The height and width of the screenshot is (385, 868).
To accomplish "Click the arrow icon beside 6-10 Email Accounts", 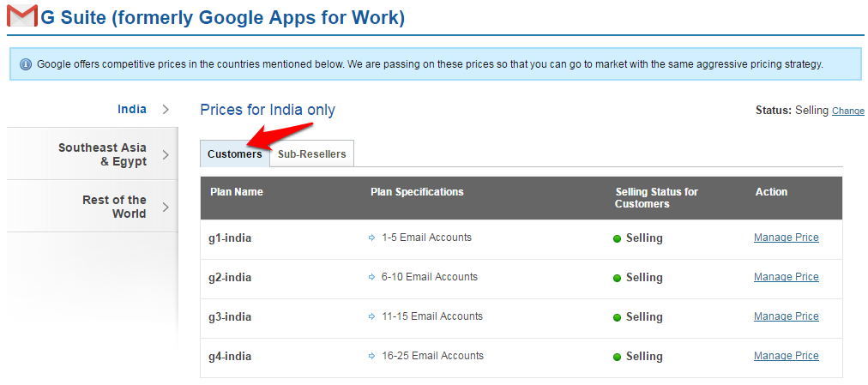I will [371, 277].
